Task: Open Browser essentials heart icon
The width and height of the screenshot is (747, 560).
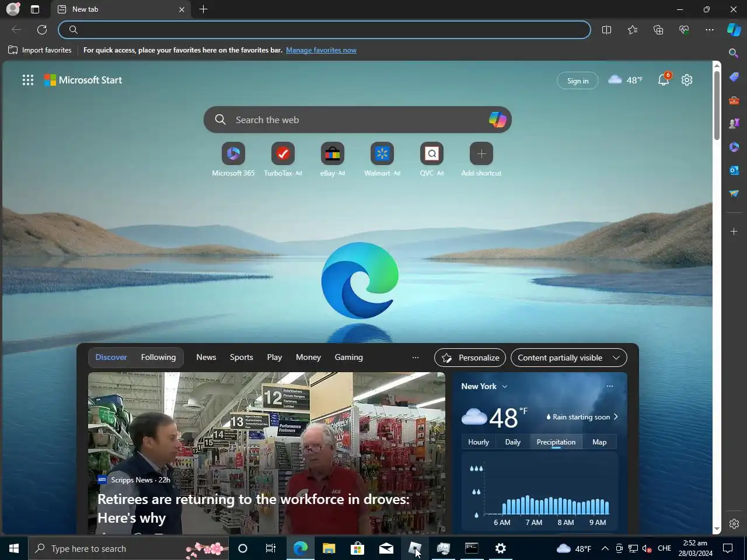Action: pyautogui.click(x=684, y=30)
